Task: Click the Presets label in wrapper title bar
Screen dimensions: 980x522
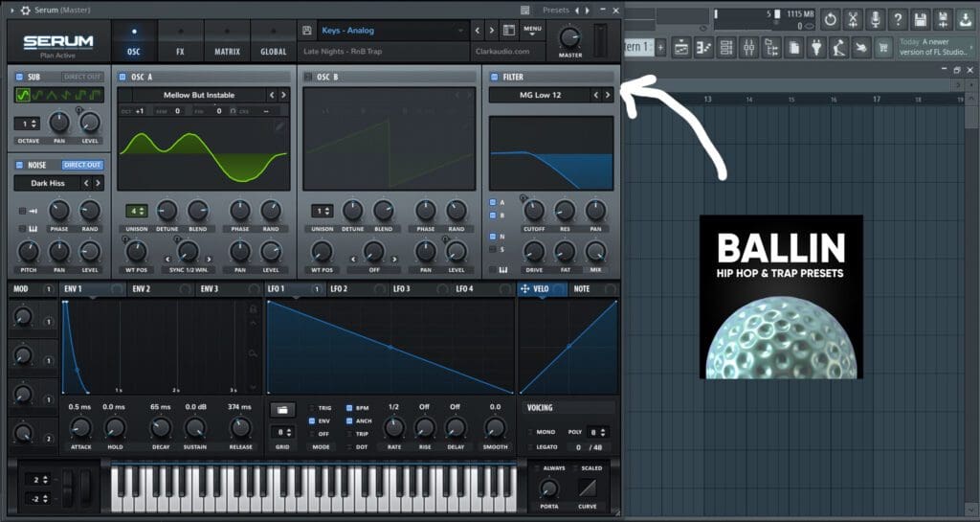Action: click(556, 10)
